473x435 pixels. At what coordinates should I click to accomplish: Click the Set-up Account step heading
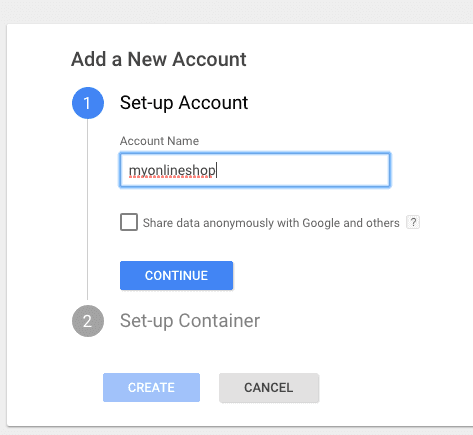point(184,103)
